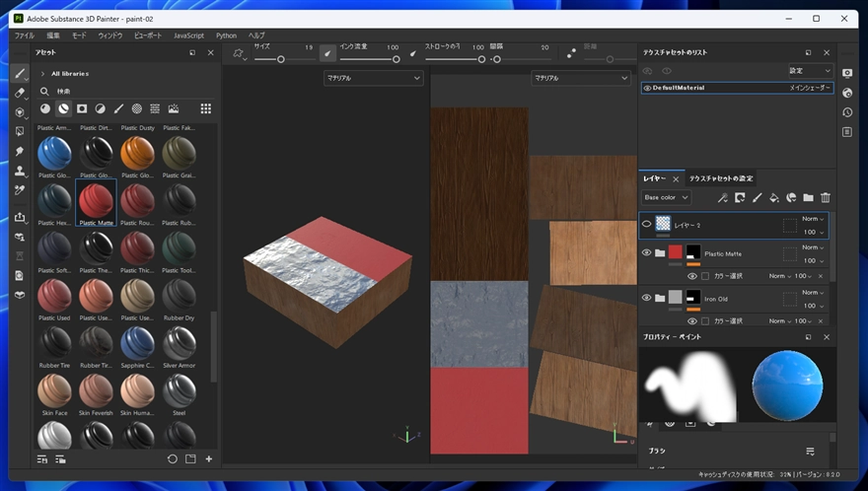The width and height of the screenshot is (868, 491).
Task: Delete layer using the trash icon
Action: [x=826, y=197]
